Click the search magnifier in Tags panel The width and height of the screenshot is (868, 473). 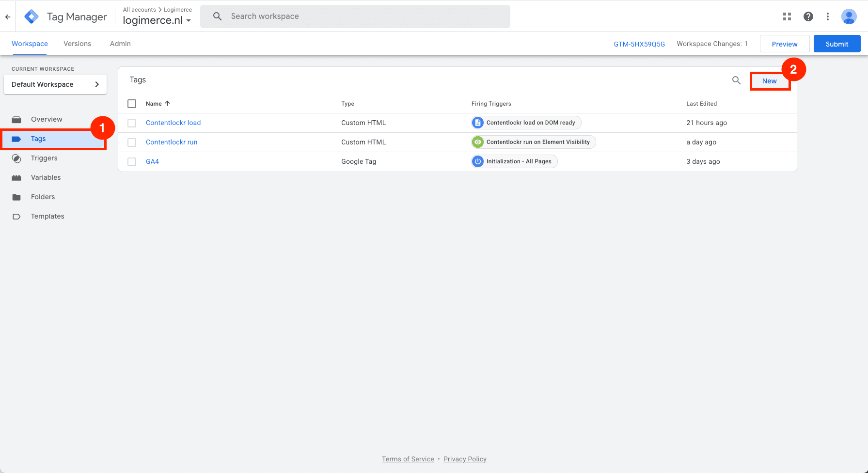pyautogui.click(x=736, y=80)
